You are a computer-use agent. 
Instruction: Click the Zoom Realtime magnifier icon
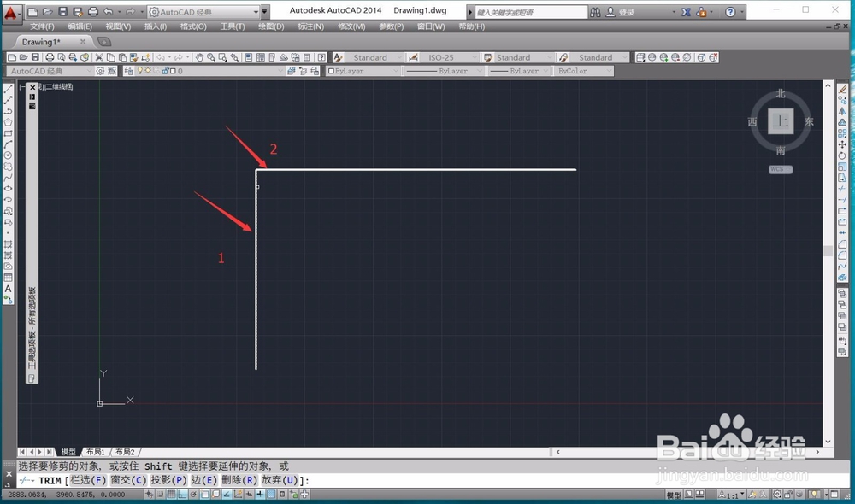tap(210, 57)
